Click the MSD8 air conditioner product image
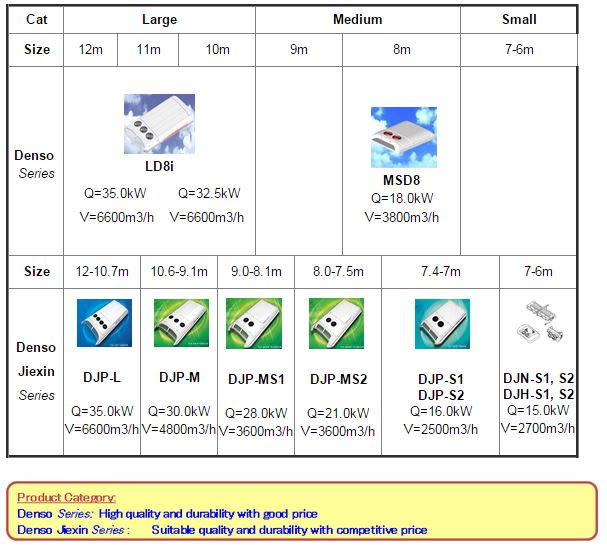This screenshot has width=607, height=548. point(404,137)
